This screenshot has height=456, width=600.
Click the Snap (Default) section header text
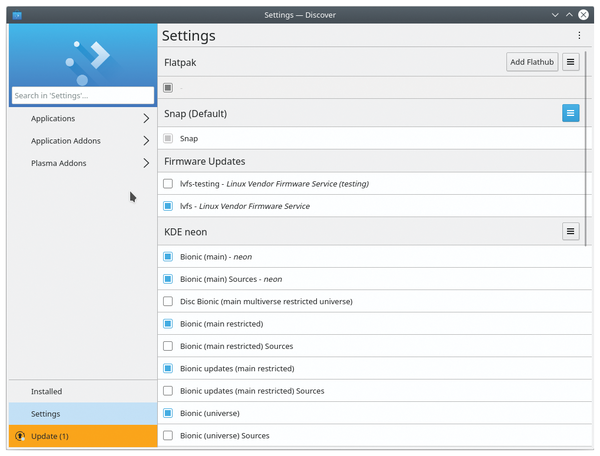click(x=196, y=114)
